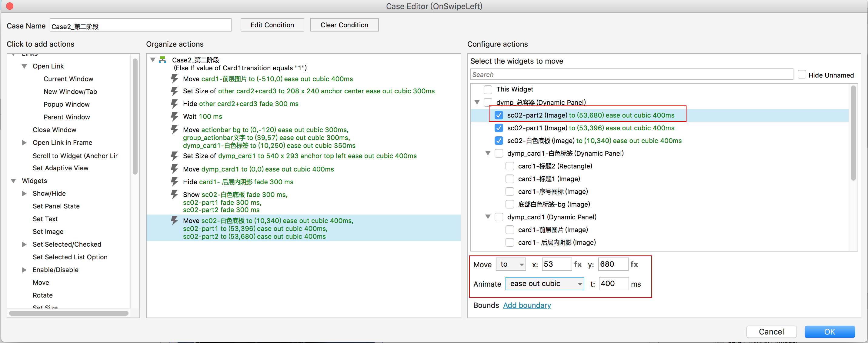
Task: Check the card1-标题2 (Rectangle) widget
Action: pyautogui.click(x=509, y=166)
